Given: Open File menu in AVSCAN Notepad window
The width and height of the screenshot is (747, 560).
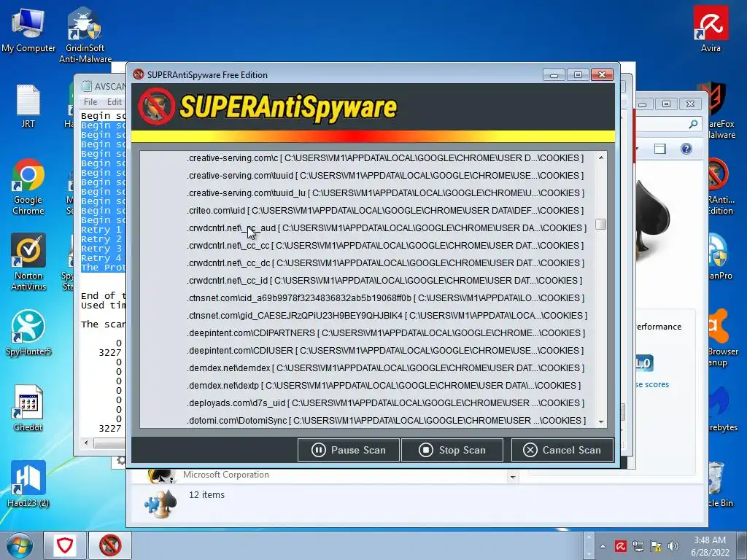Looking at the screenshot, I should pyautogui.click(x=90, y=101).
